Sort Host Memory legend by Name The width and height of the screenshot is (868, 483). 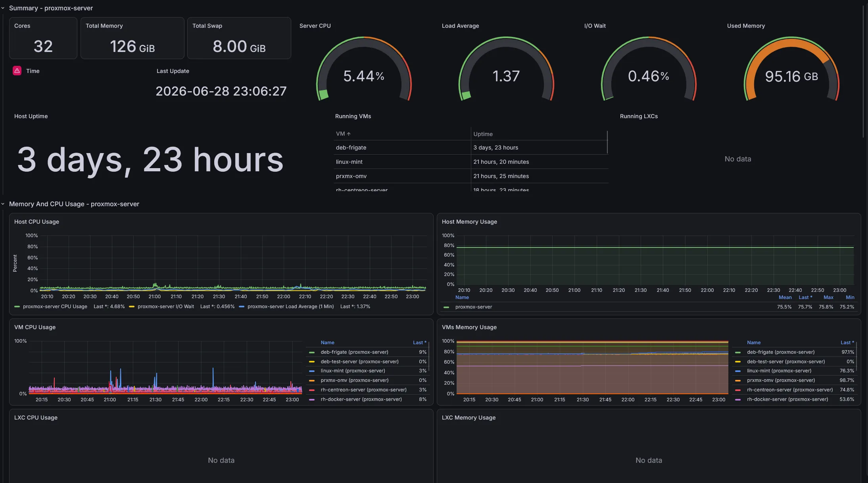click(462, 297)
